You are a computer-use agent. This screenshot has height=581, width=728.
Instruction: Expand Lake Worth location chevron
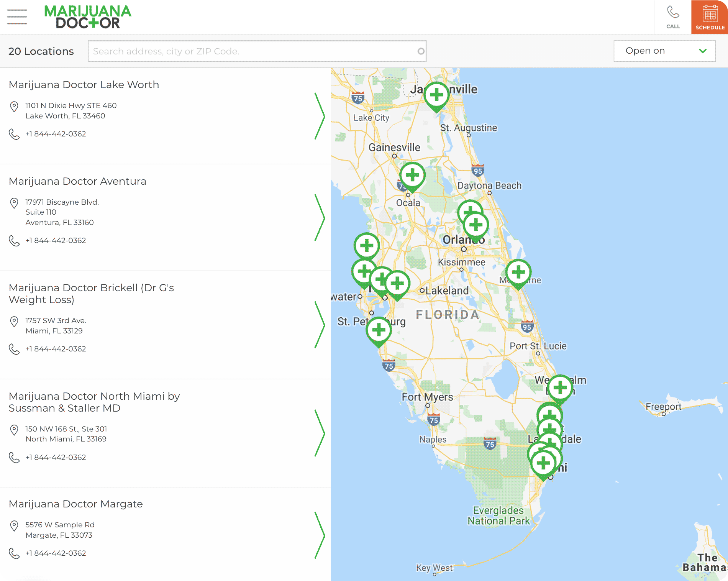tap(320, 116)
